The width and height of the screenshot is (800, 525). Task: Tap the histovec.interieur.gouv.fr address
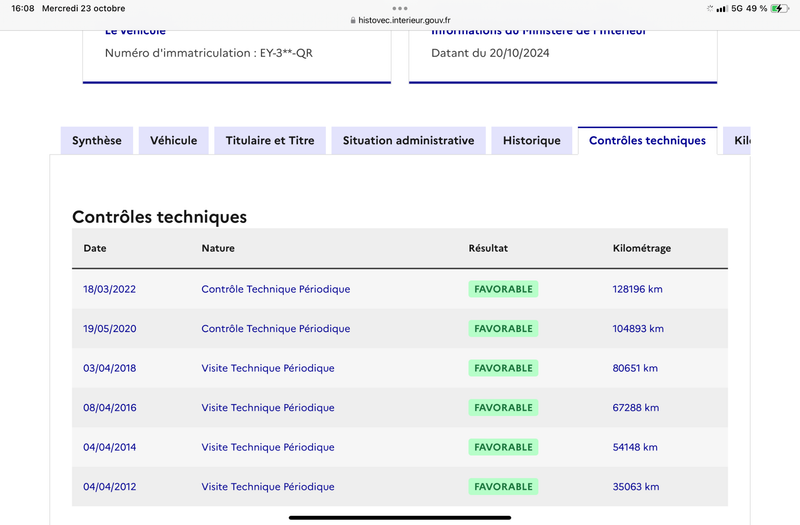tap(404, 20)
